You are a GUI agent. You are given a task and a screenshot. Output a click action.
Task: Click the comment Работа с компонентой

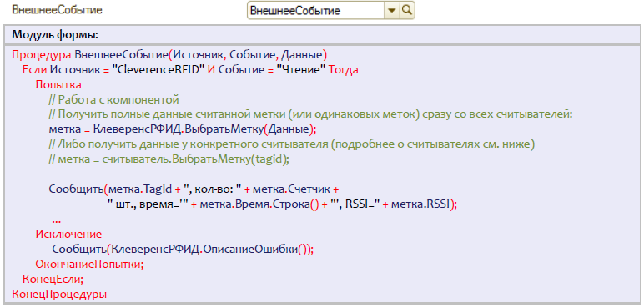(x=113, y=100)
